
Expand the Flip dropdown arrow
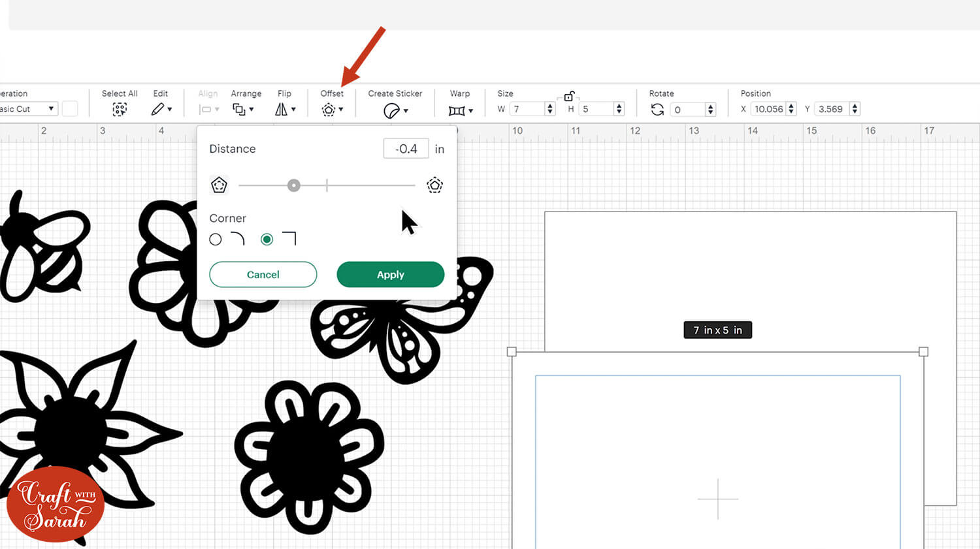point(293,110)
